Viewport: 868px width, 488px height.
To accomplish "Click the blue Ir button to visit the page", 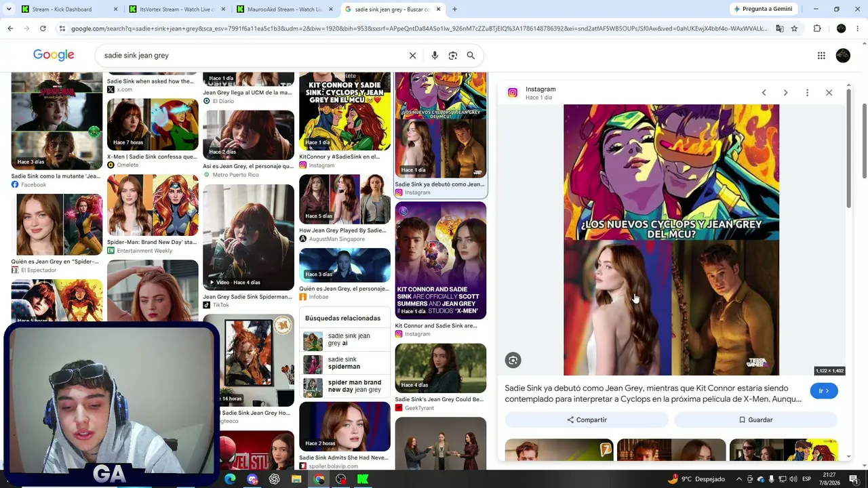I will click(824, 391).
